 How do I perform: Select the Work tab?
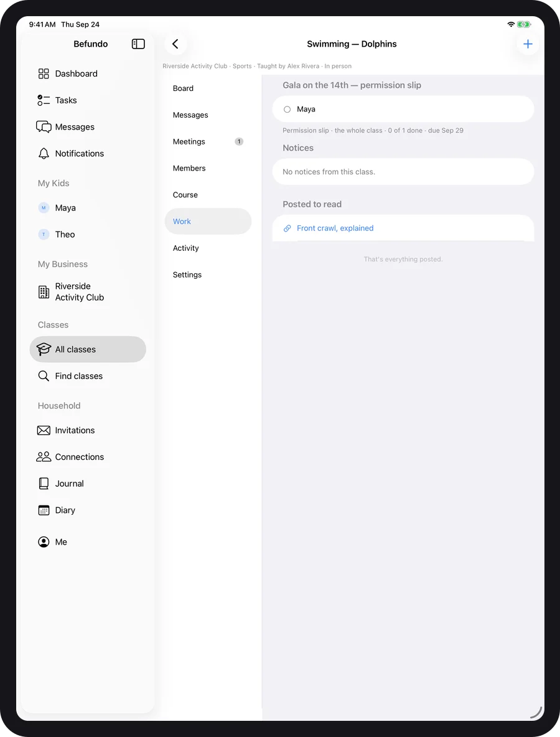click(208, 222)
